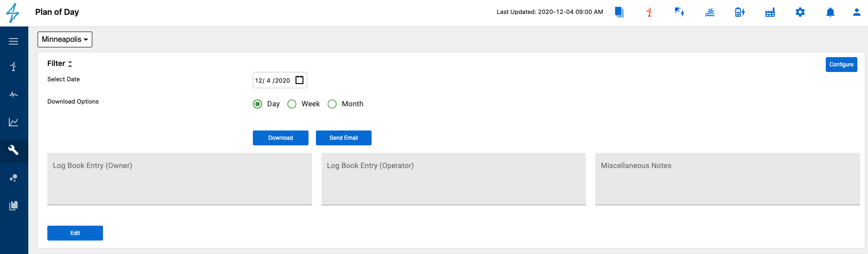The width and height of the screenshot is (868, 254).
Task: Select the Day download option
Action: pyautogui.click(x=257, y=104)
